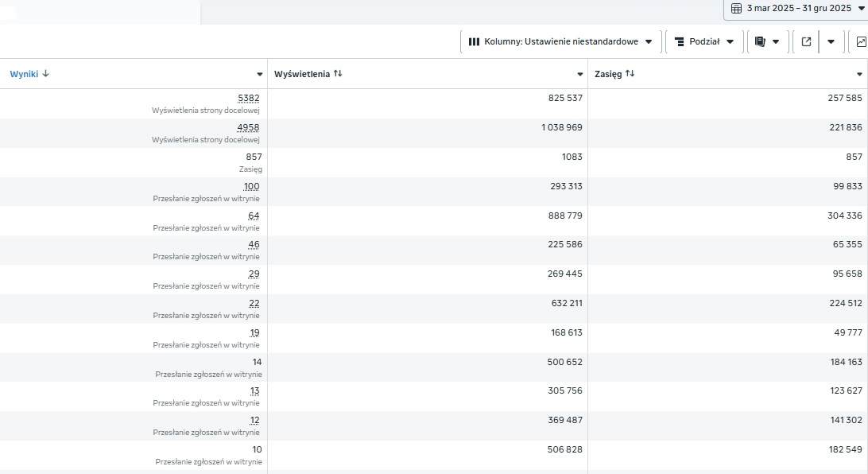Click the Podział breakdown icon
Screen dimensions: 868x474
click(x=681, y=41)
